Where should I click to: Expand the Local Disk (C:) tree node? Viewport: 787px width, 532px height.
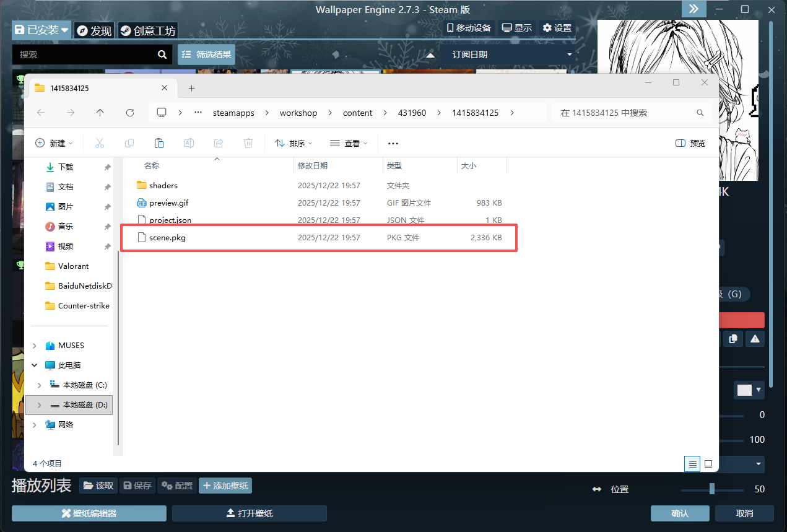click(40, 385)
